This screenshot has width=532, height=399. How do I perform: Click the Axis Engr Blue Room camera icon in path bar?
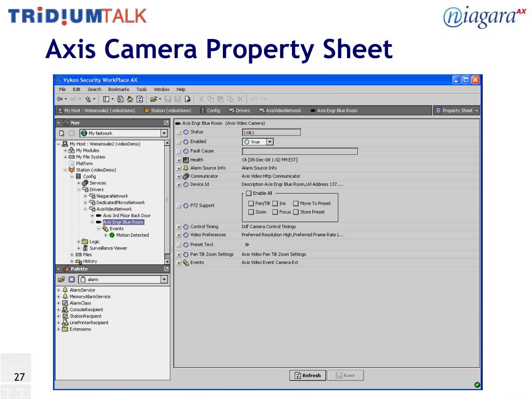[x=313, y=111]
